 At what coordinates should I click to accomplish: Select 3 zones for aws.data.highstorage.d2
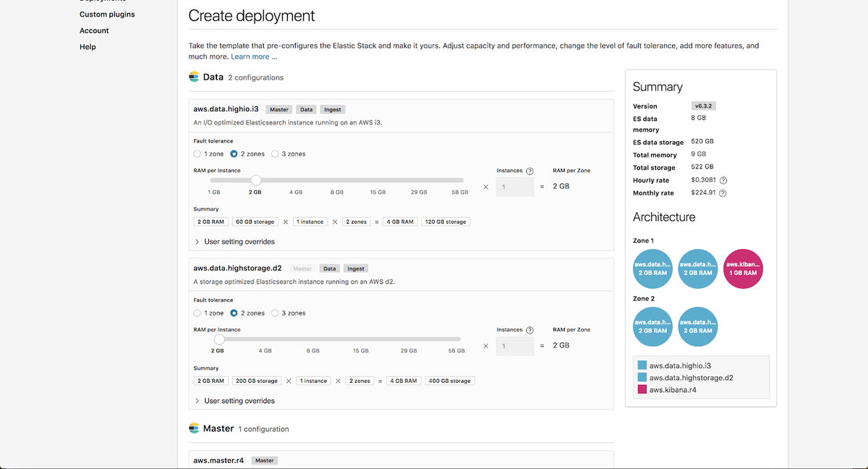[276, 313]
